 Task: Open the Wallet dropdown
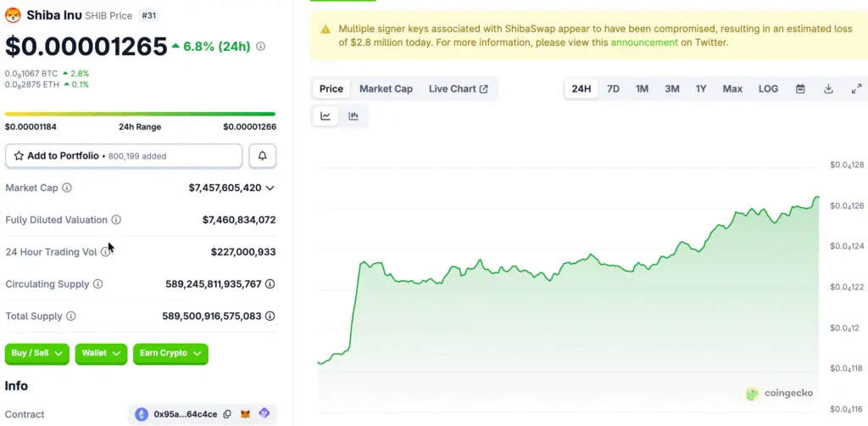click(101, 353)
